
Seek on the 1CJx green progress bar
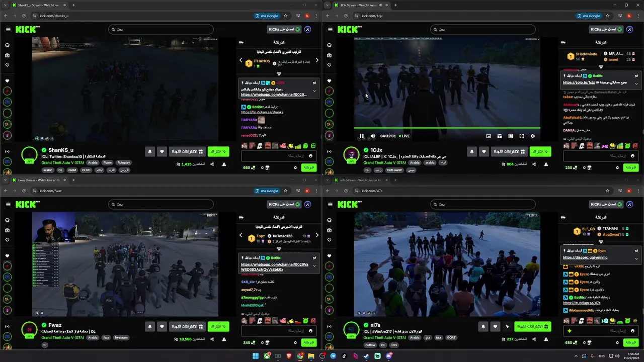tap(447, 128)
